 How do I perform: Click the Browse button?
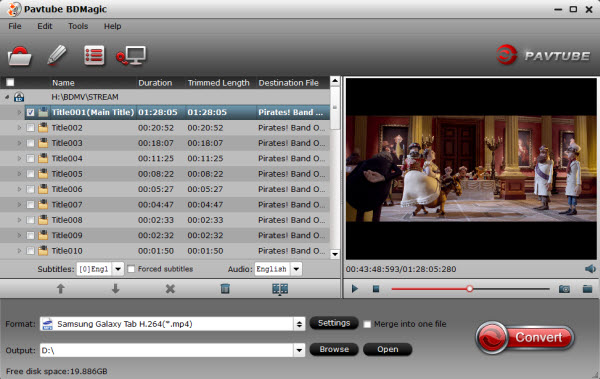pyautogui.click(x=334, y=349)
